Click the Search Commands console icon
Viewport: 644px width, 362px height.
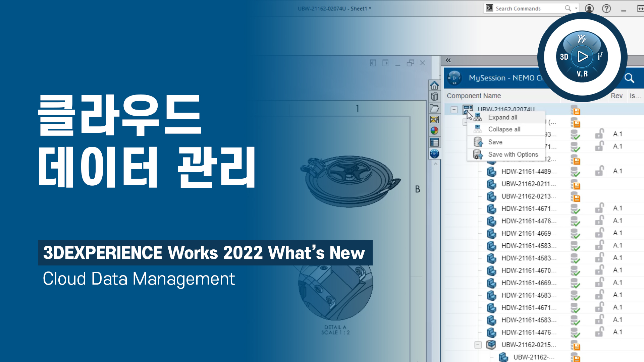489,8
